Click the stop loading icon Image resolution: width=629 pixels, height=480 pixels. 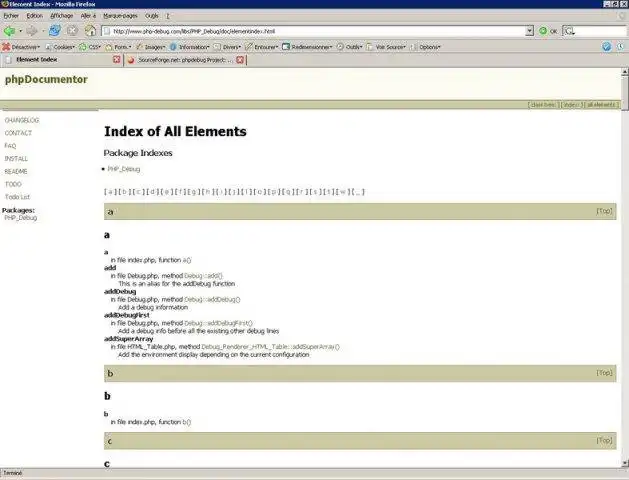[x=72, y=30]
